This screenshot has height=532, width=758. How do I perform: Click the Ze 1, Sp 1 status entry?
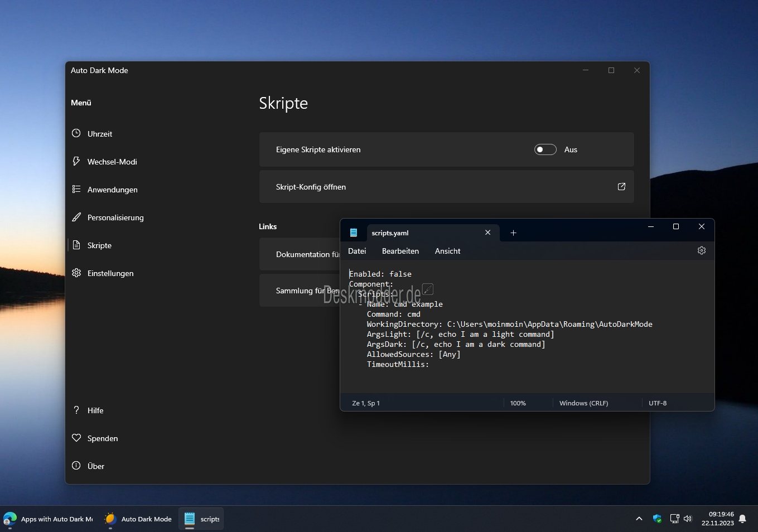click(366, 403)
